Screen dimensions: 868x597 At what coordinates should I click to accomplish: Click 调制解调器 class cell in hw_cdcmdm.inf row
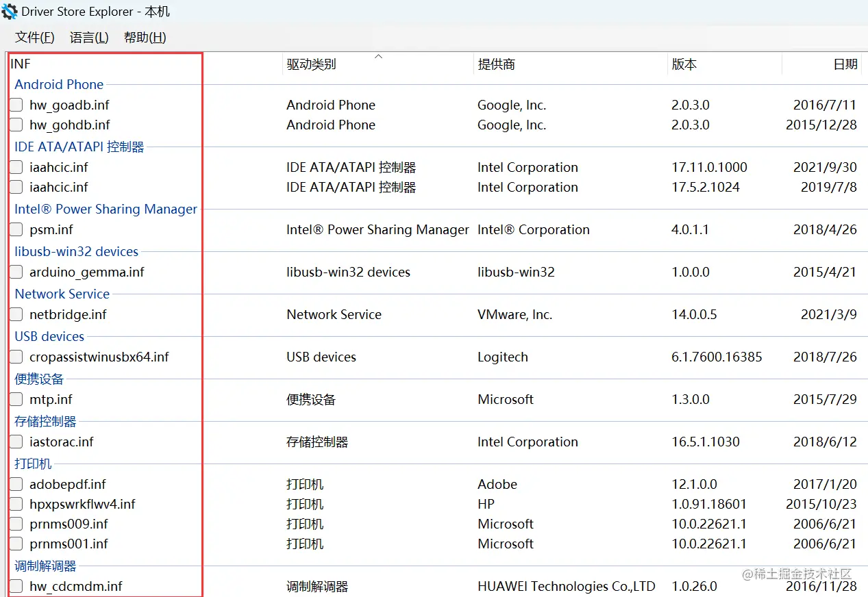pyautogui.click(x=317, y=587)
